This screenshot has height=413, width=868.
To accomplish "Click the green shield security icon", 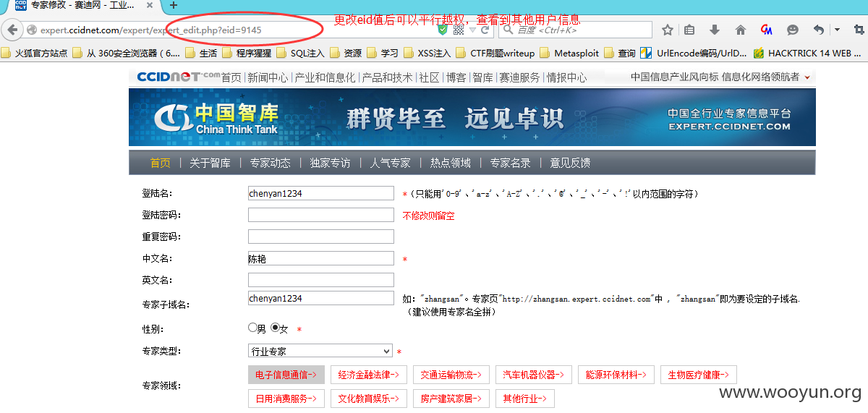I will click(x=443, y=30).
